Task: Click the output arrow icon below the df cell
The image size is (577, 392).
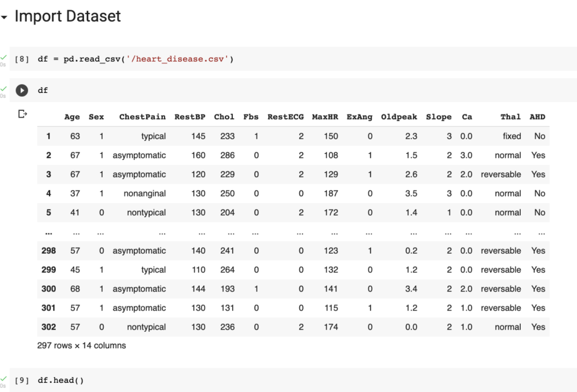Action: coord(22,113)
